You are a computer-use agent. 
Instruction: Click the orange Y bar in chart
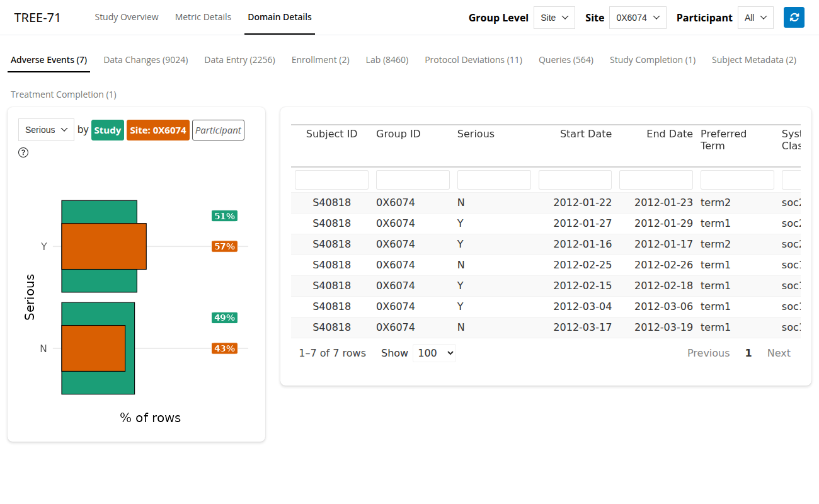tap(104, 246)
